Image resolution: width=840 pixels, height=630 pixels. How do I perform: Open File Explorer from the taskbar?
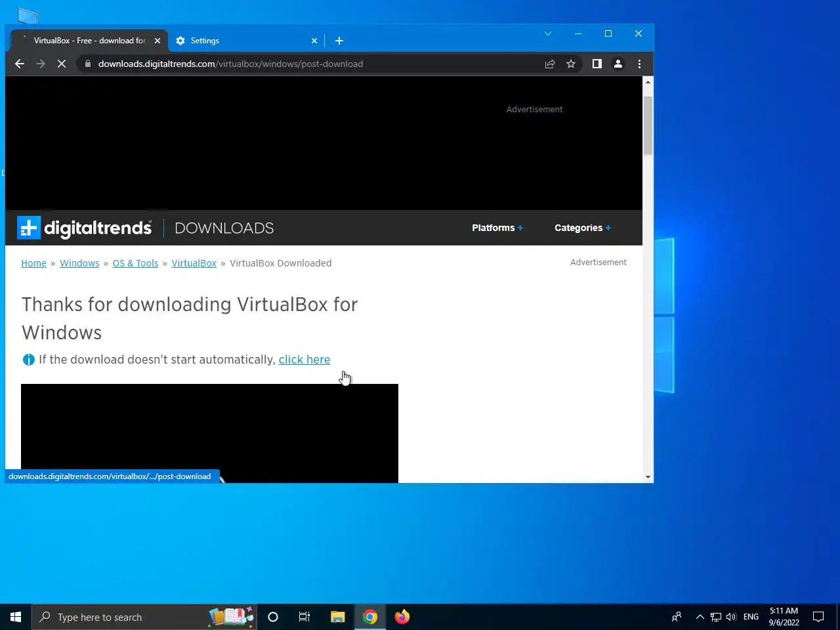(x=337, y=617)
